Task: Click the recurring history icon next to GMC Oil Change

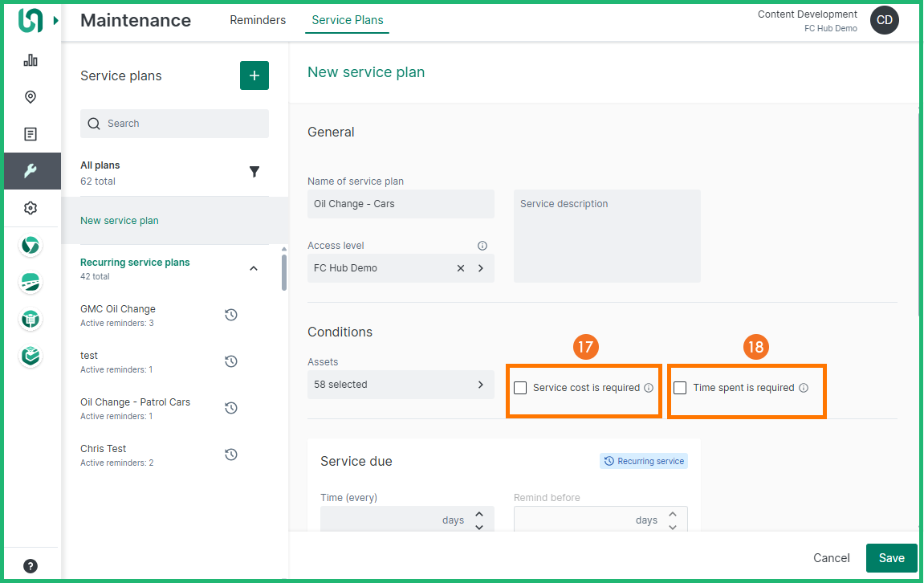Action: [231, 315]
